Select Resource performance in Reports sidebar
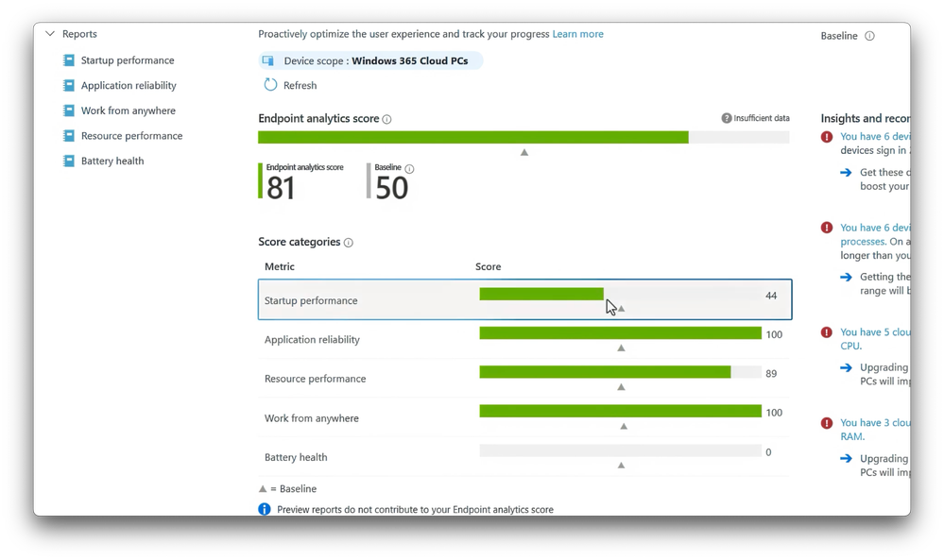The image size is (944, 560). [132, 136]
